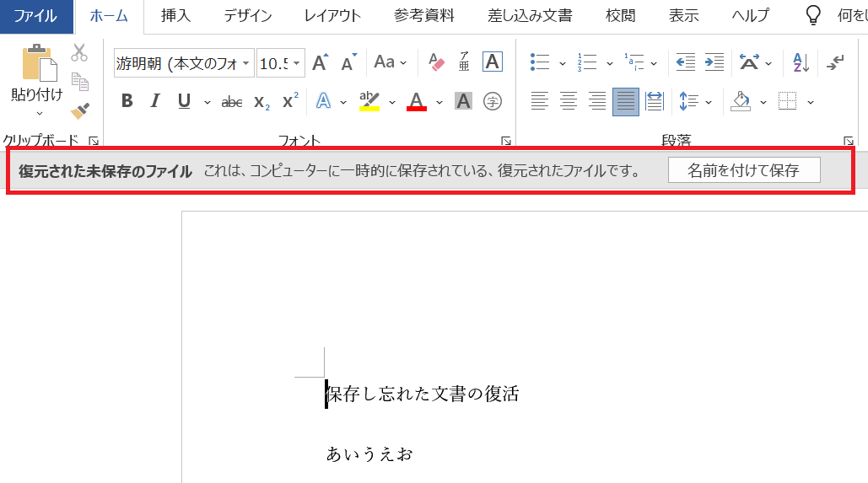868x483 pixels.
Task: Sort text A to Z
Action: coord(801,62)
